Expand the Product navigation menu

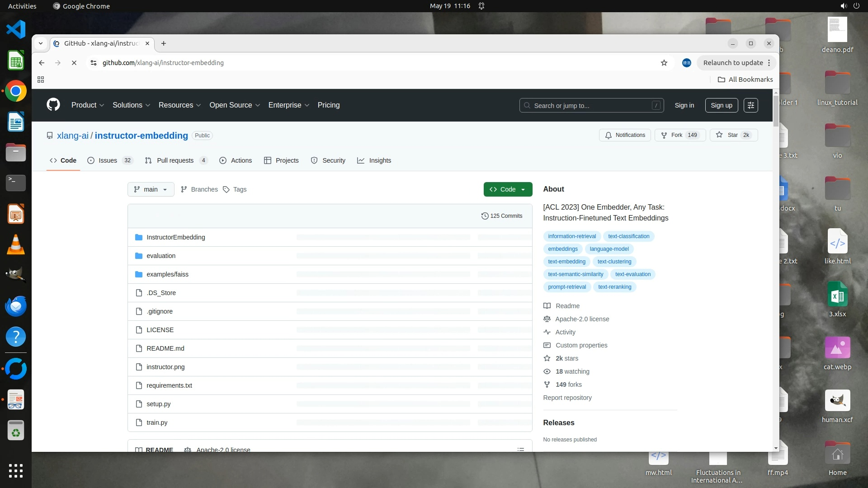click(x=88, y=105)
